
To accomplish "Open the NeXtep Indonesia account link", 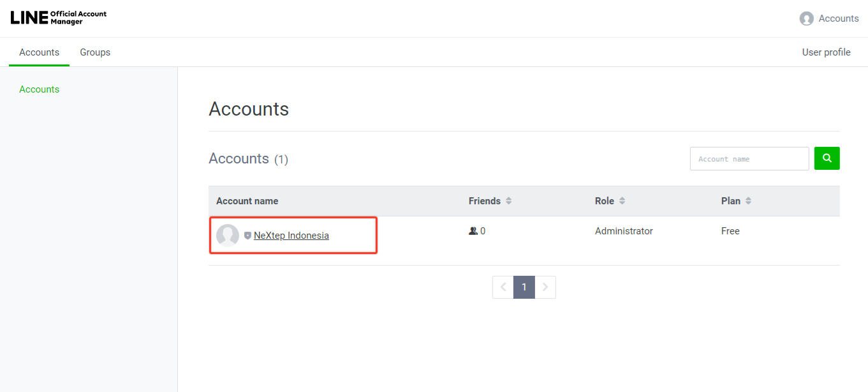I will 291,236.
